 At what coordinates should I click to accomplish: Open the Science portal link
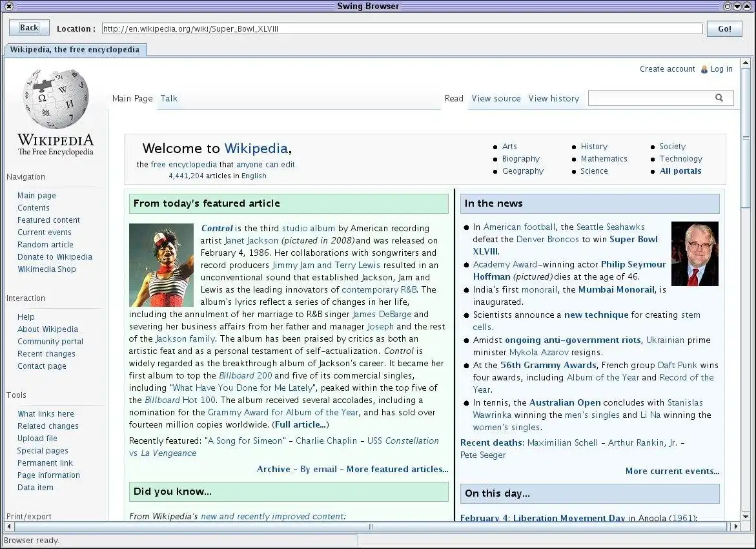pyautogui.click(x=594, y=171)
